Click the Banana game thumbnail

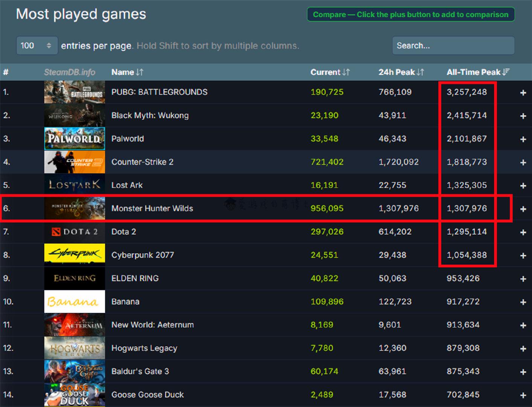75,301
